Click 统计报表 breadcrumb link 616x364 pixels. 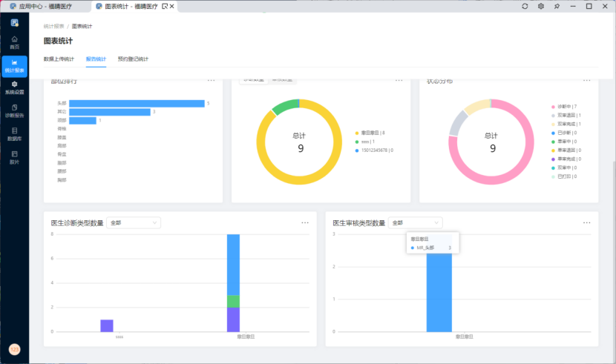click(x=53, y=26)
